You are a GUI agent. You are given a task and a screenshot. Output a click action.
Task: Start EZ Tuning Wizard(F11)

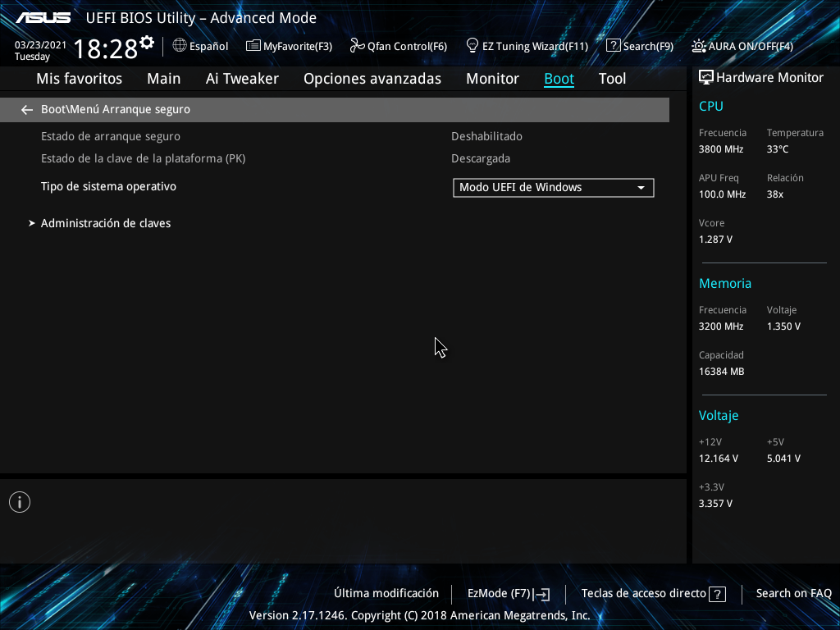tap(527, 46)
